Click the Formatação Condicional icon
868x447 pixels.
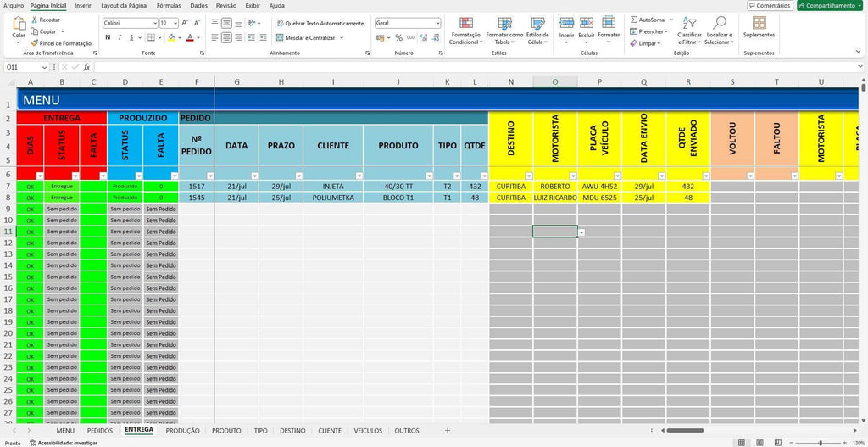[x=465, y=23]
